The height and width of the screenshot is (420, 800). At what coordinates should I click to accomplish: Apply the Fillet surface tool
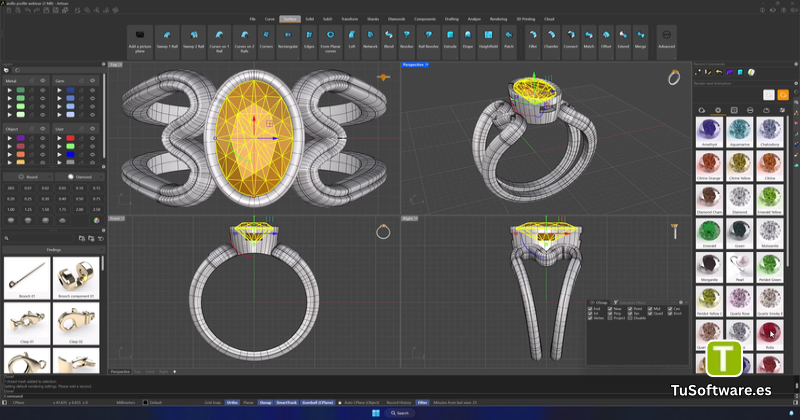[533, 40]
